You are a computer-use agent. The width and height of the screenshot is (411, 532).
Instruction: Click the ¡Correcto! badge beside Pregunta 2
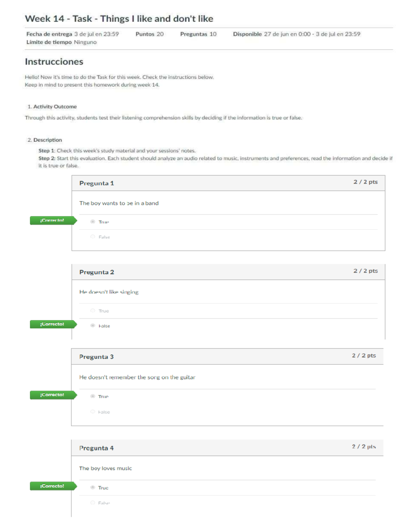click(x=52, y=324)
